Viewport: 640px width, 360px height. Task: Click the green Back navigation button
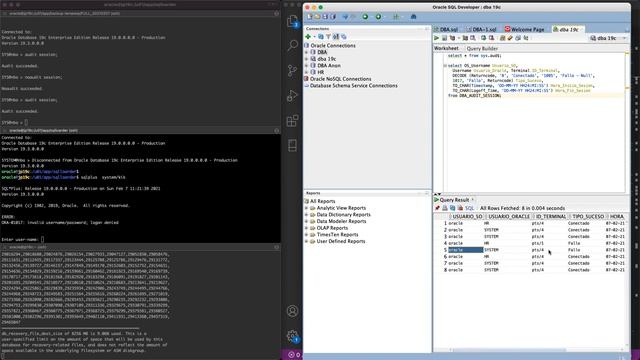click(x=365, y=17)
